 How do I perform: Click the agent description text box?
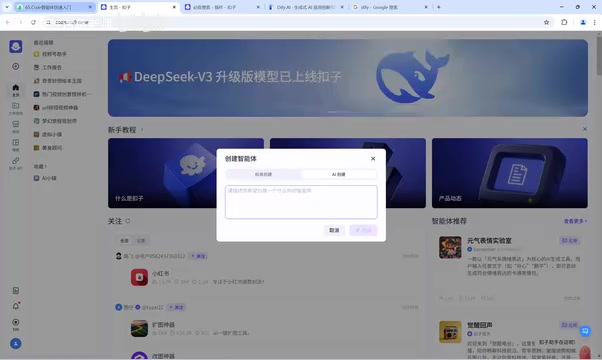[301, 202]
